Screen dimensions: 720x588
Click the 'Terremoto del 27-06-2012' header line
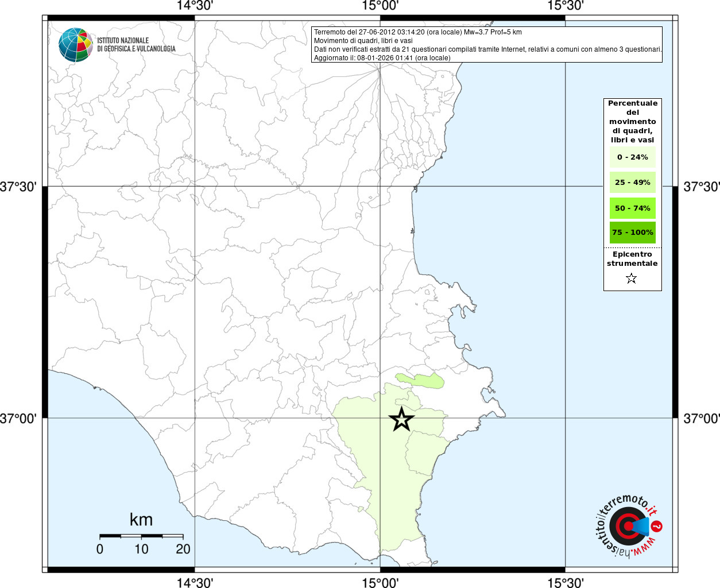tap(418, 32)
